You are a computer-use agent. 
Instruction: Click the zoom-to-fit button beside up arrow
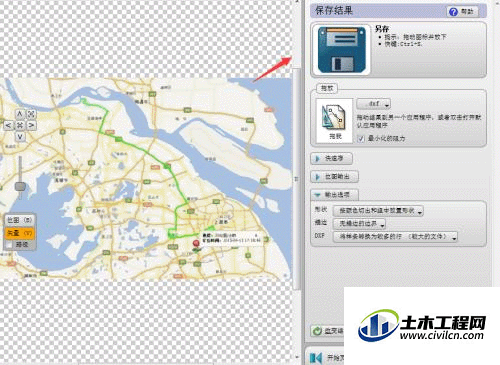[x=31, y=114]
